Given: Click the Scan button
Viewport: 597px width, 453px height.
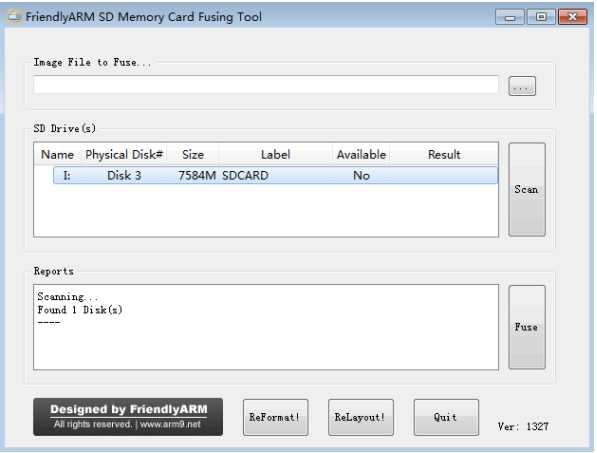Looking at the screenshot, I should point(527,189).
